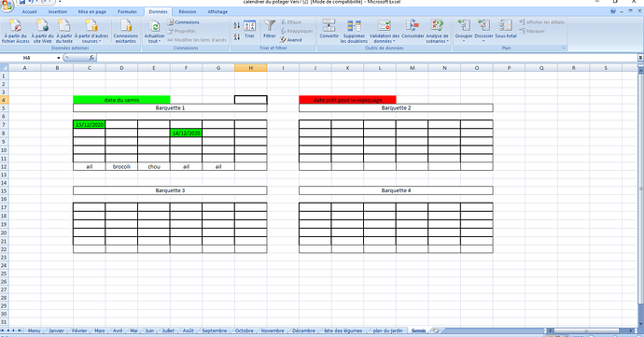644x337 pixels.
Task: Select the green date du semis cell
Action: pyautogui.click(x=121, y=100)
